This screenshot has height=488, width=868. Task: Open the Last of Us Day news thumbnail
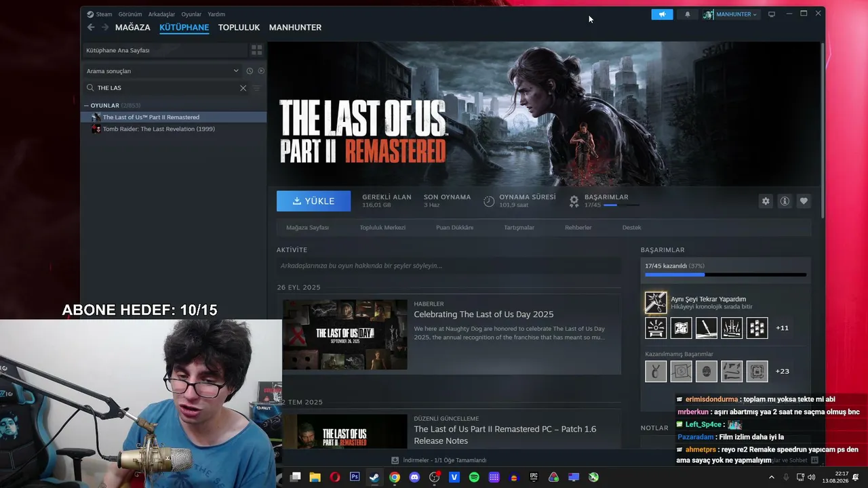[345, 335]
